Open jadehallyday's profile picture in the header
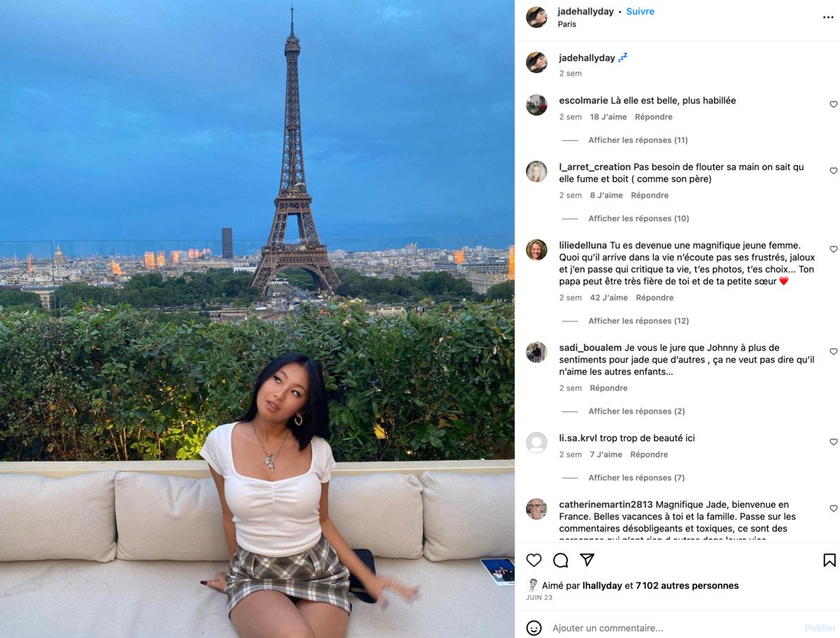Screen dimensions: 840x638 click(537, 18)
